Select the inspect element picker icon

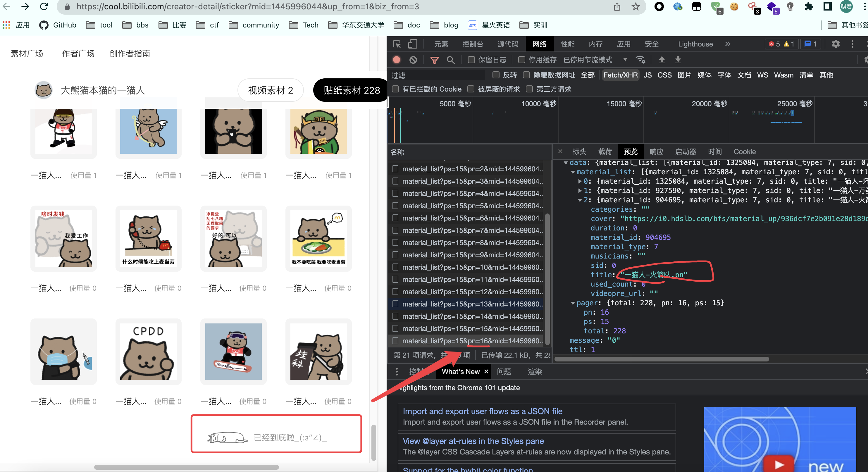[397, 44]
